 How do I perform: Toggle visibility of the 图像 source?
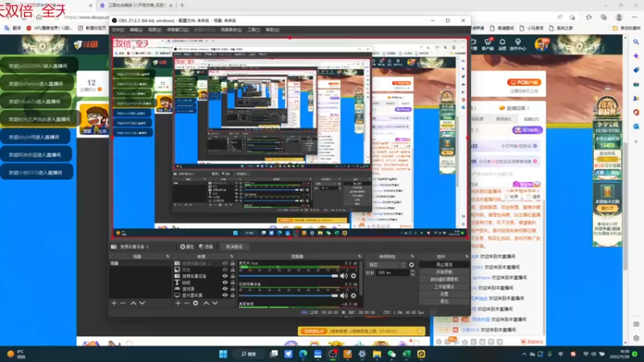[225, 269]
